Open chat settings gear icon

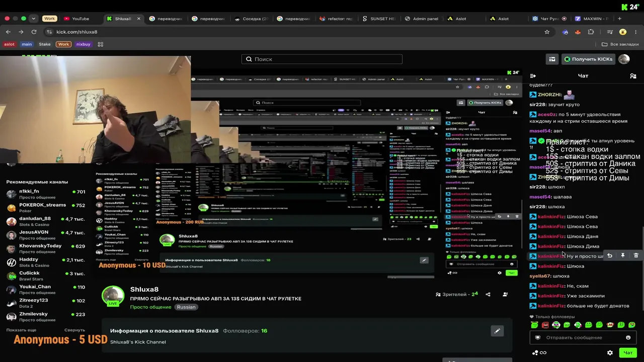point(610,353)
